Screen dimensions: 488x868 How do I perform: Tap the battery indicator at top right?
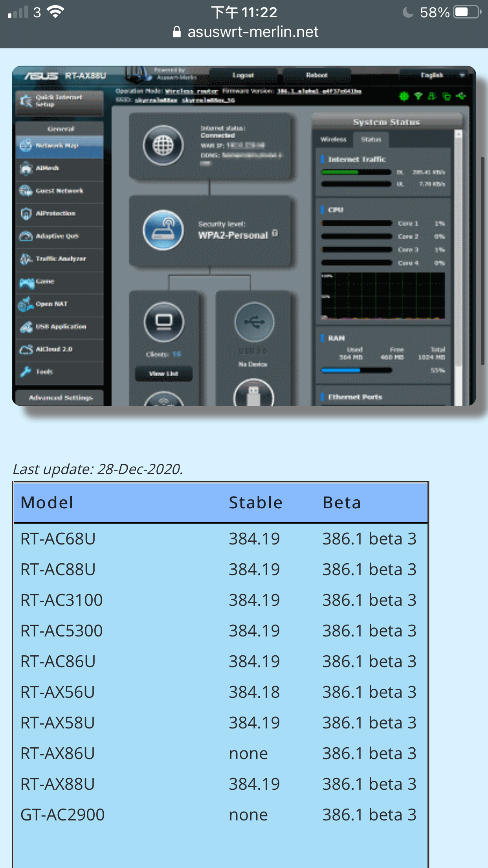tap(467, 12)
